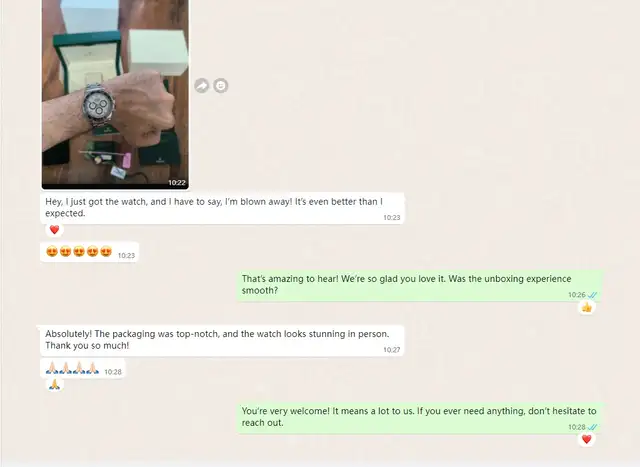Click the blue double-check marks at 10:26
Viewport: 640px width, 467px height.
592,295
